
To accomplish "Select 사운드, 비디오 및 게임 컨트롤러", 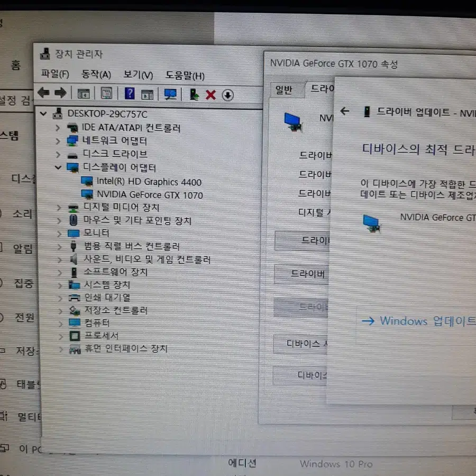I will (x=147, y=259).
